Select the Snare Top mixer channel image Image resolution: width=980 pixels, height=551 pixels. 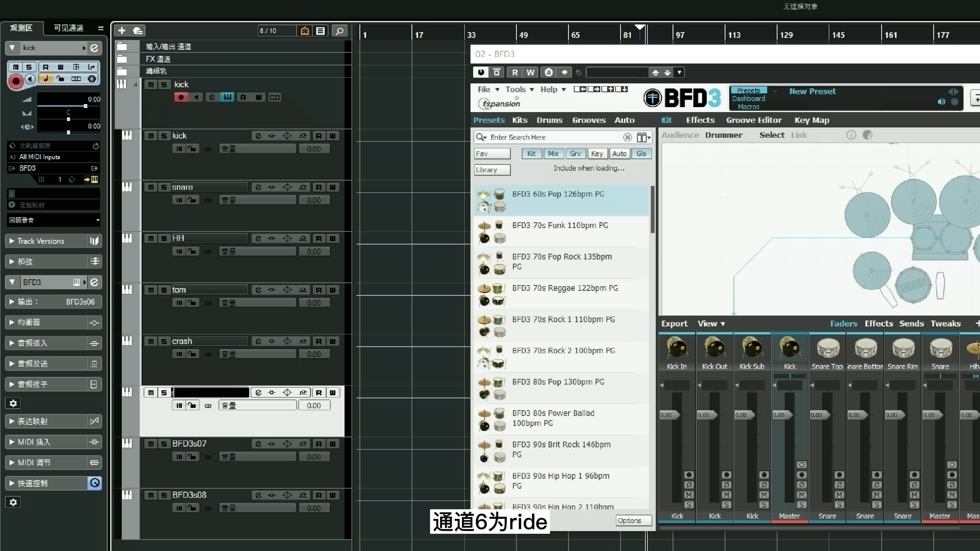click(827, 348)
